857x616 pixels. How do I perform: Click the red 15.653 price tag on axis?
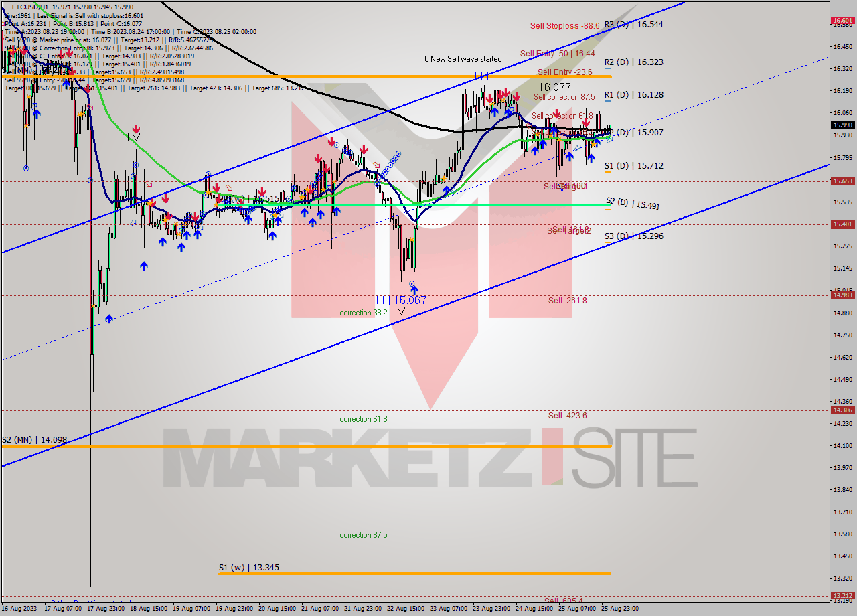pyautogui.click(x=842, y=181)
